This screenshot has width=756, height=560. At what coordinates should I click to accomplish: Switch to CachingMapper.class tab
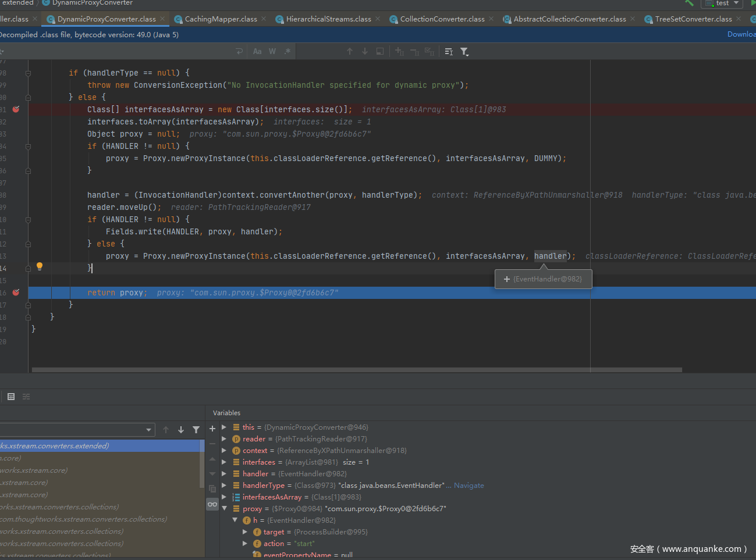(x=221, y=19)
